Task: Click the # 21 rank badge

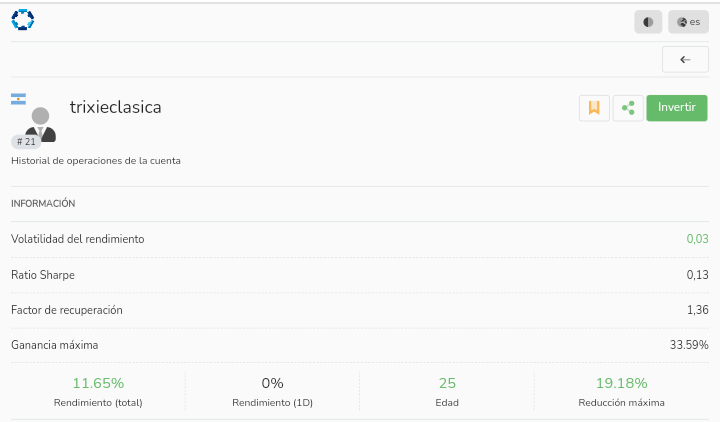Action: point(26,142)
